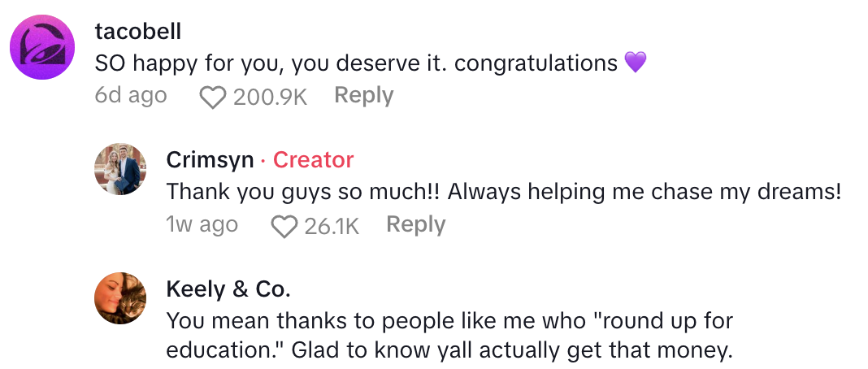Image resolution: width=868 pixels, height=369 pixels.
Task: Open the Crimsyn username link
Action: point(210,160)
